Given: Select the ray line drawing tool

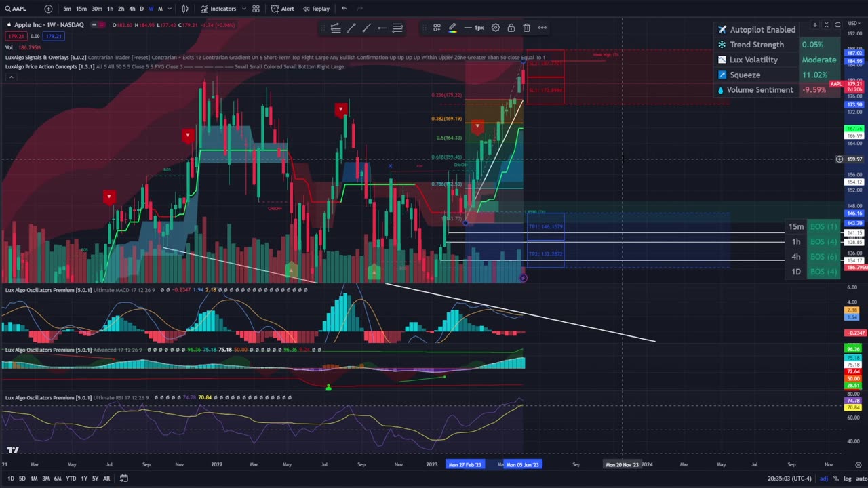Looking at the screenshot, I should tap(366, 28).
